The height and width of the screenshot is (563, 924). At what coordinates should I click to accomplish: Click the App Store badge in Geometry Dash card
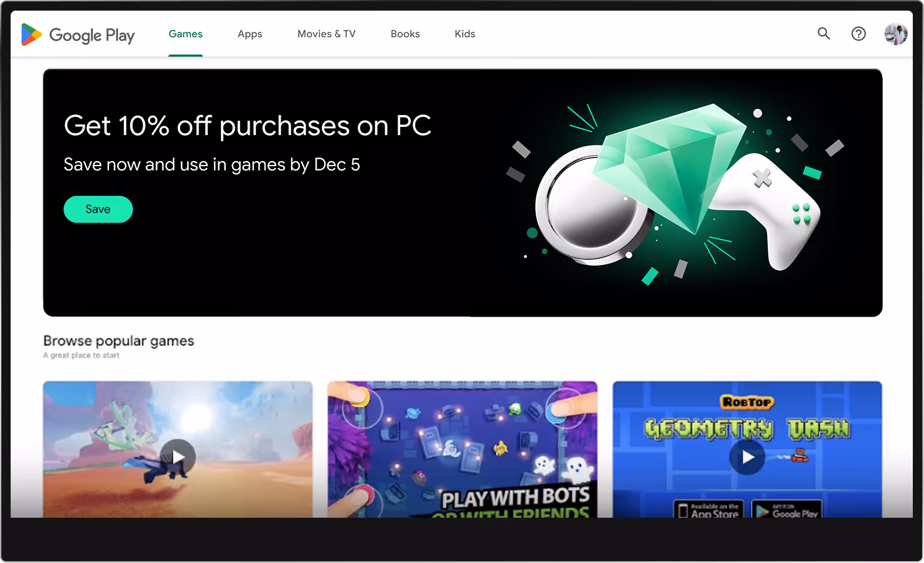click(x=709, y=509)
